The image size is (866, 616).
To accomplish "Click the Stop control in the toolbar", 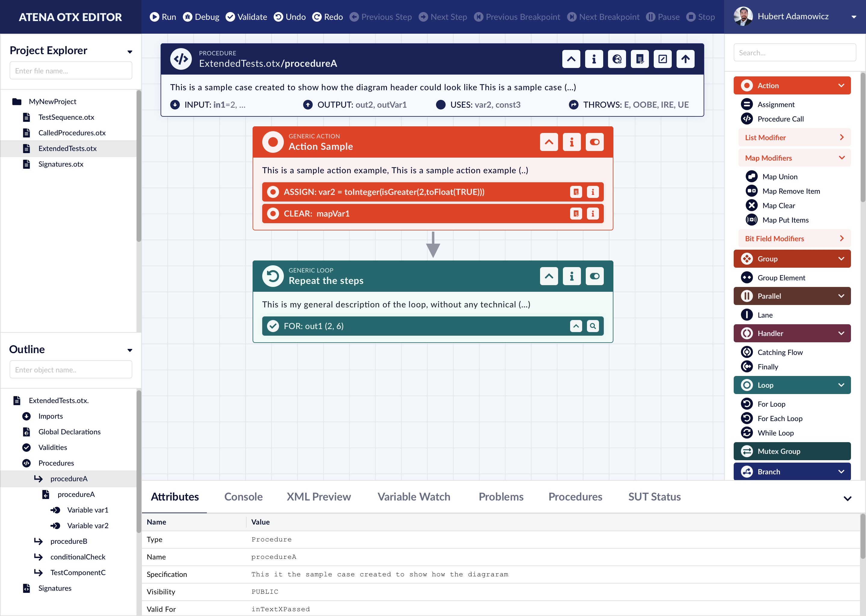I will (701, 17).
